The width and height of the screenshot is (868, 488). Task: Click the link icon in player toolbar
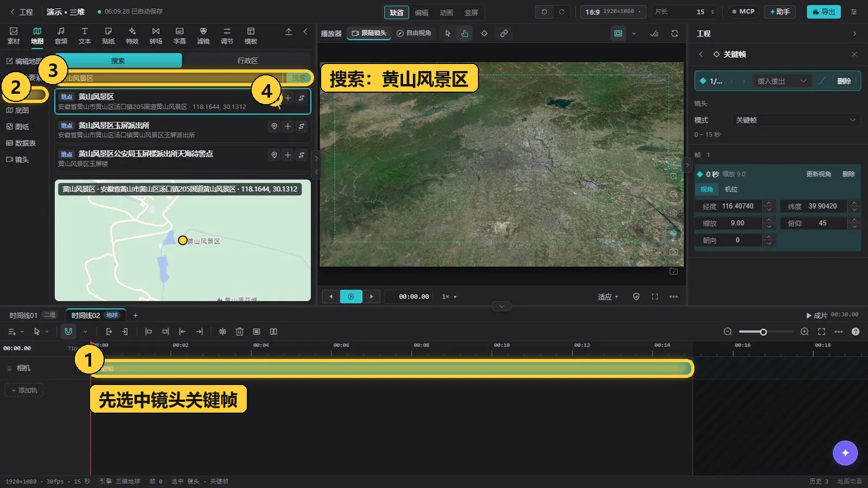point(504,33)
